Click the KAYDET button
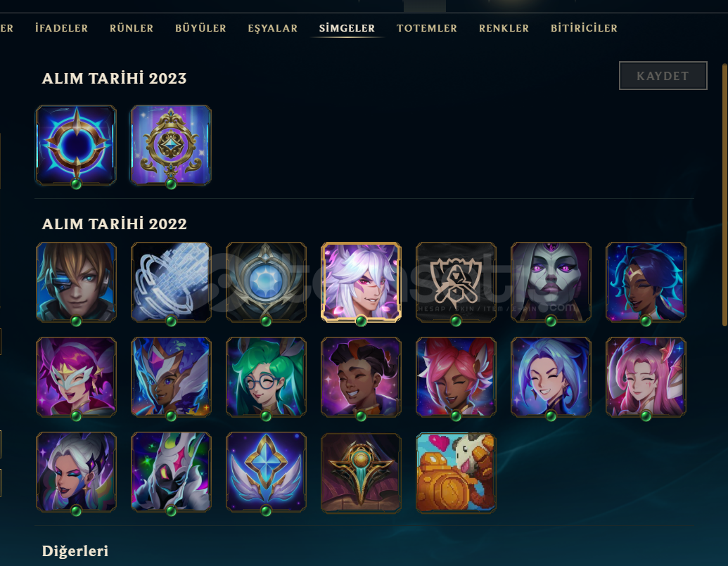Image resolution: width=728 pixels, height=566 pixels. click(x=663, y=76)
